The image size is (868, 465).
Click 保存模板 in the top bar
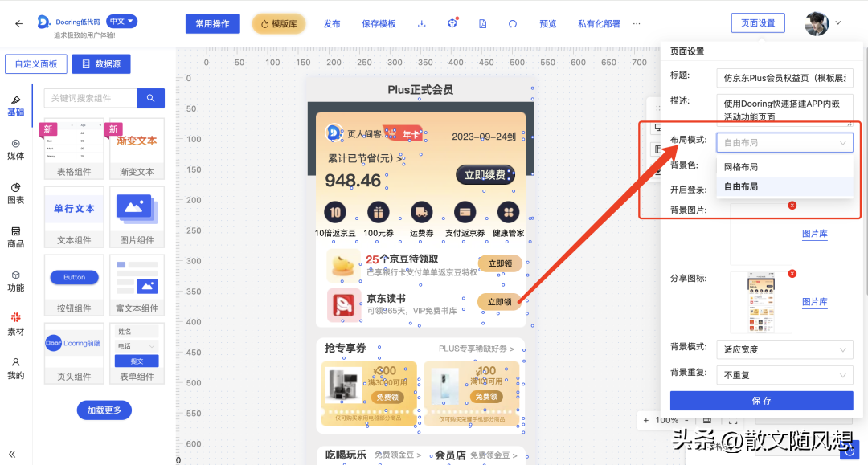pos(379,24)
